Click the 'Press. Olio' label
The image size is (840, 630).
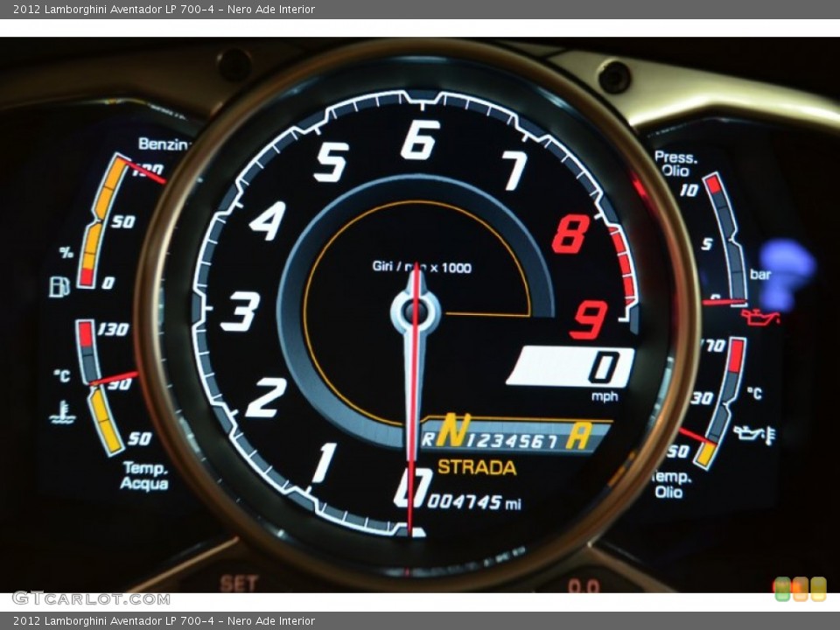point(676,164)
